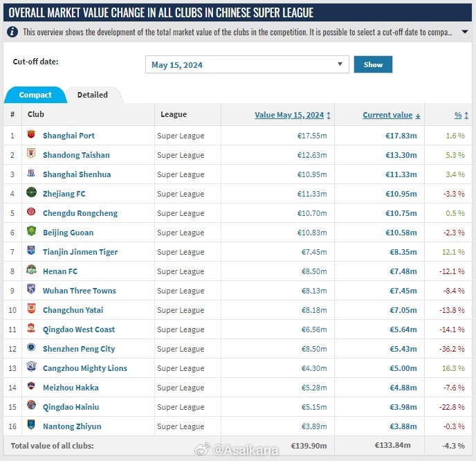Click the Changchun Yatai club crest icon
The image size is (476, 461).
pyautogui.click(x=30, y=309)
